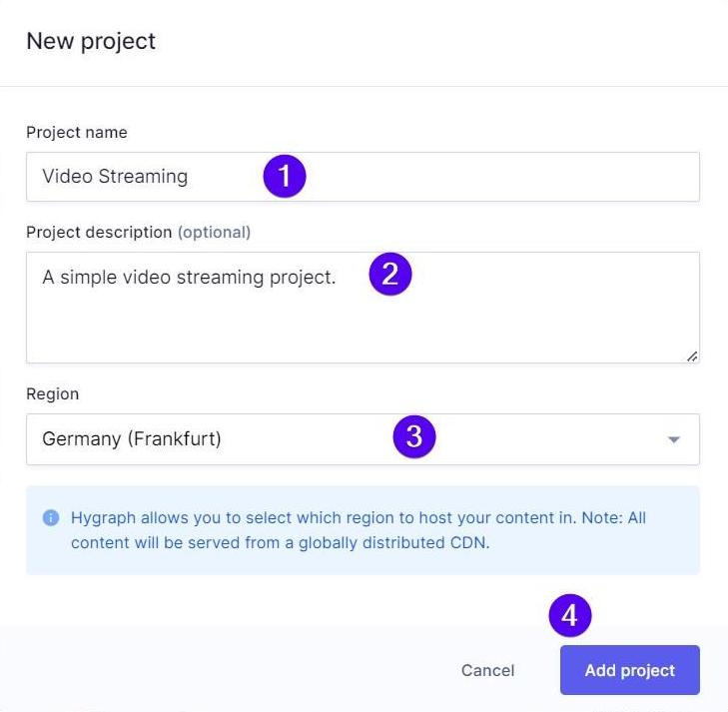Click the '(optional)' hint text

coord(214,232)
